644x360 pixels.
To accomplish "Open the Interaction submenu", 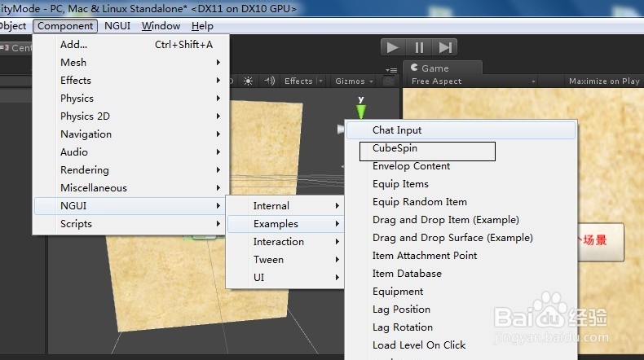I will click(285, 242).
